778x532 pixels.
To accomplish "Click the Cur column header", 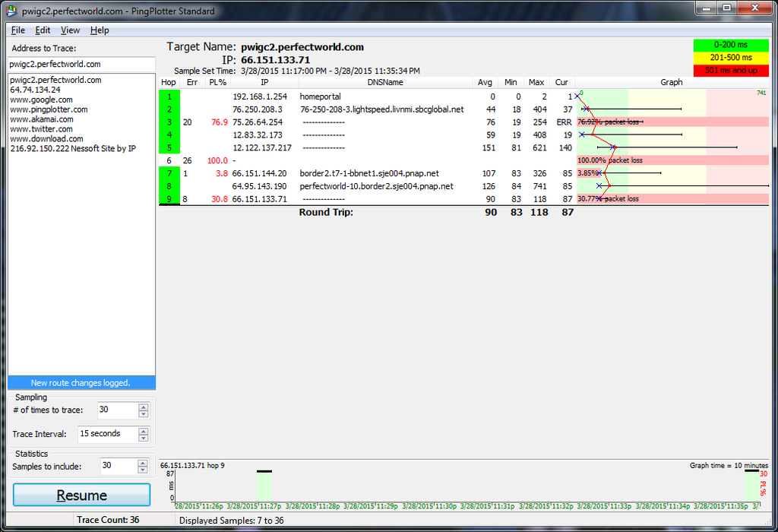I will coord(561,82).
